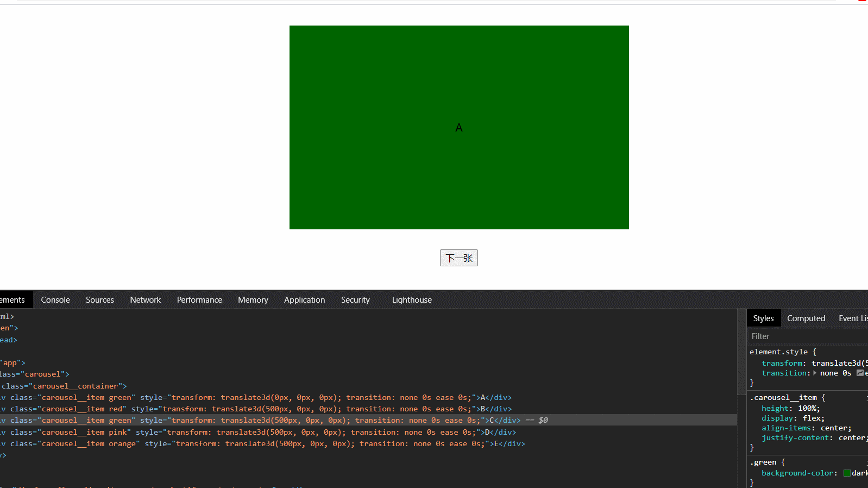Select the carousel__item orange row E
This screenshot has width=868, height=488.
point(368,444)
